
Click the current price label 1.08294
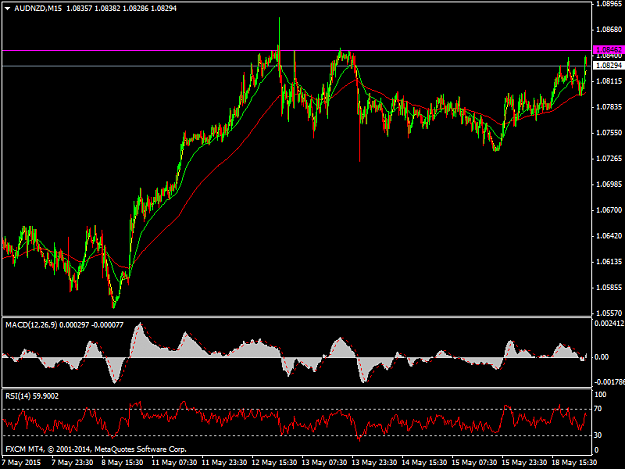(609, 65)
